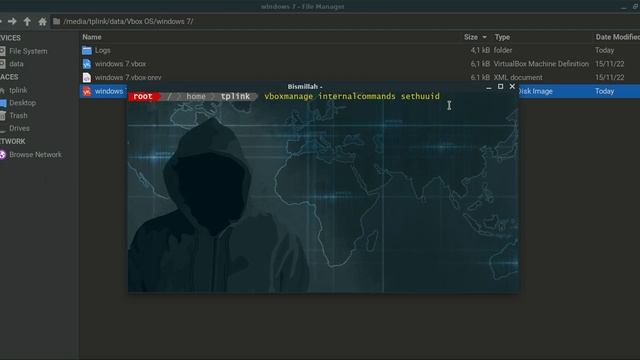Sort by Date Modified column header

click(x=617, y=37)
